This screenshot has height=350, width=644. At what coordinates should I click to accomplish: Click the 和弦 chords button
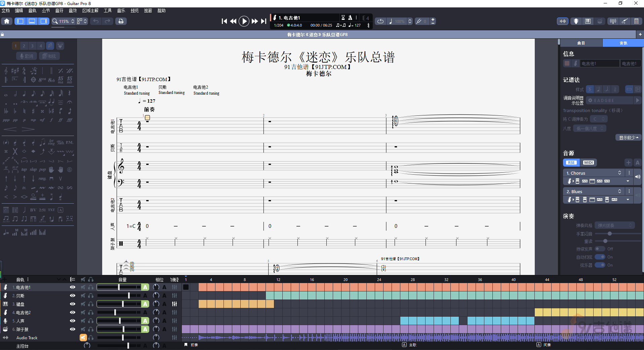[x=49, y=56]
